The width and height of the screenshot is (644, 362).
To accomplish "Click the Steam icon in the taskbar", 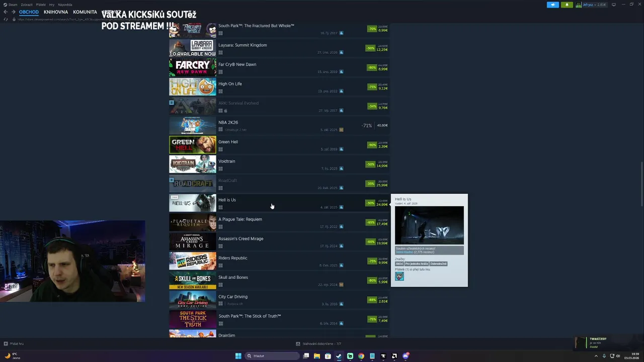I will click(339, 356).
